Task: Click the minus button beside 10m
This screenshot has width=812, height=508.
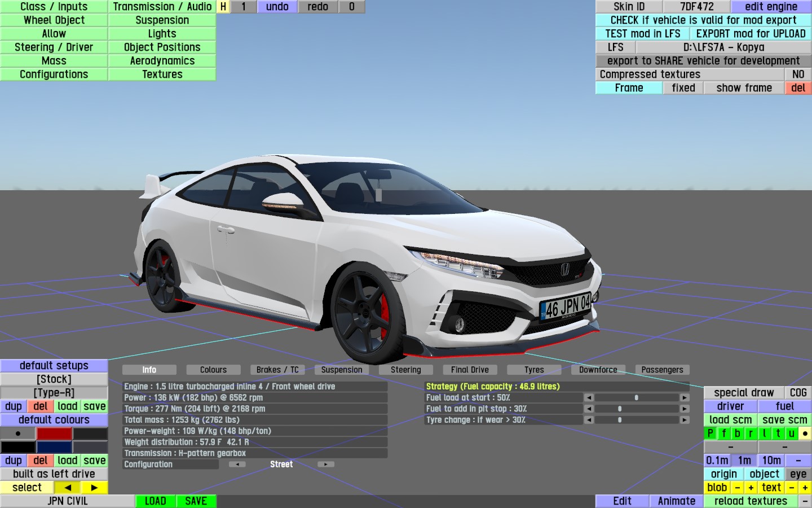Action: (x=798, y=461)
